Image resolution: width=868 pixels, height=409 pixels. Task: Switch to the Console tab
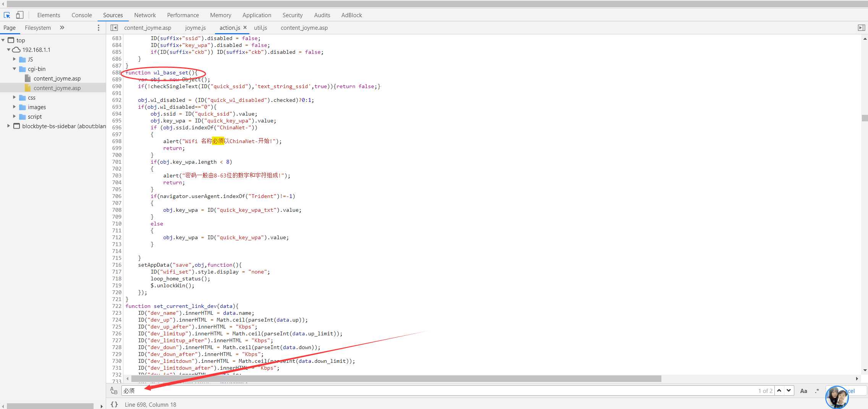click(82, 15)
